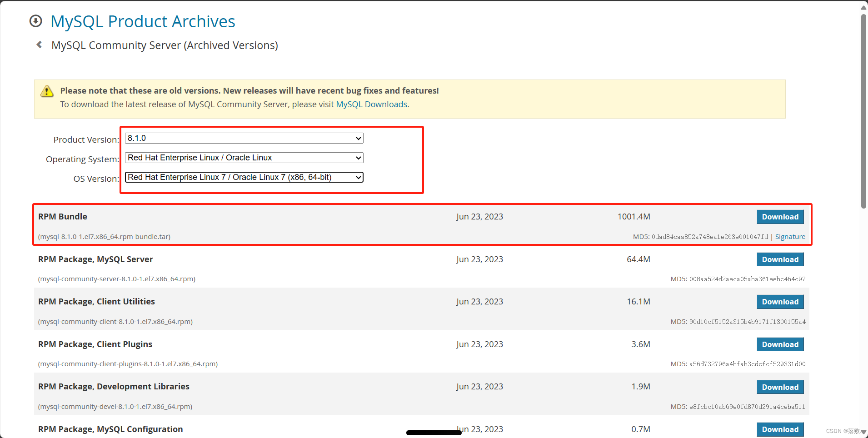Click the RPM Package, MySQL Configuration title

(x=110, y=429)
